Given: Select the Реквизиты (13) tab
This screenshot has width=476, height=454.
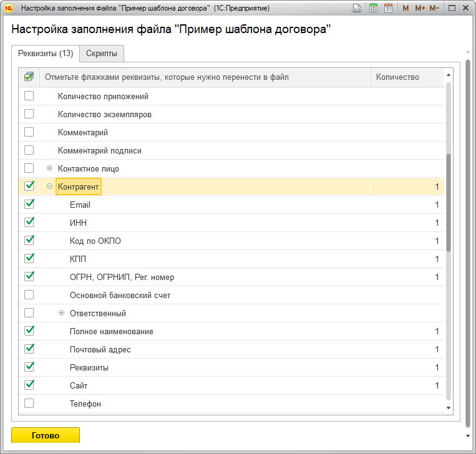Looking at the screenshot, I should coord(45,54).
